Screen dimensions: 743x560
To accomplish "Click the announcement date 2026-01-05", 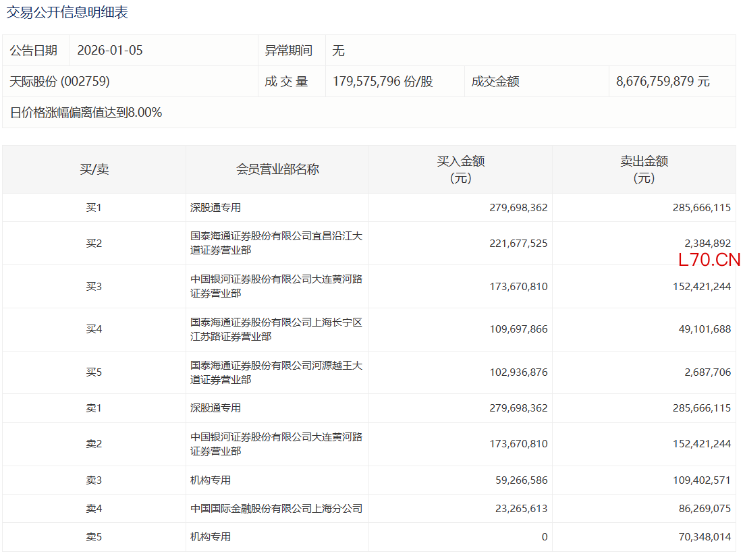I will pos(110,51).
